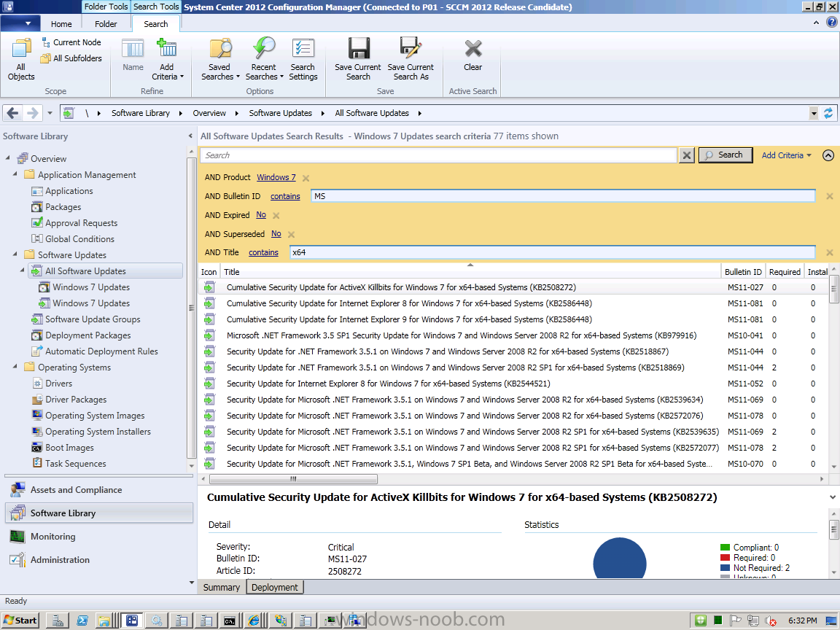This screenshot has height=630, width=840.
Task: Click the Superseded No link
Action: click(x=276, y=233)
